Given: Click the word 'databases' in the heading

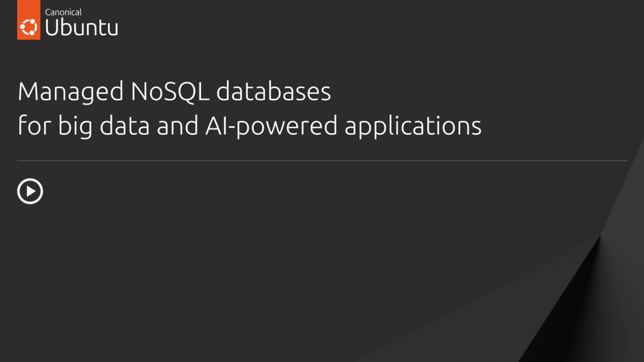Looking at the screenshot, I should click(273, 92).
